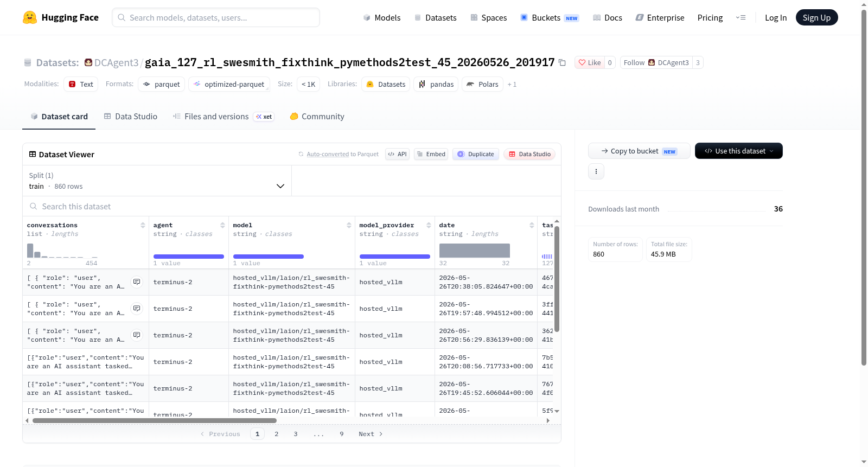Click the parquet format tag
This screenshot has width=868, height=467.
[x=162, y=84]
